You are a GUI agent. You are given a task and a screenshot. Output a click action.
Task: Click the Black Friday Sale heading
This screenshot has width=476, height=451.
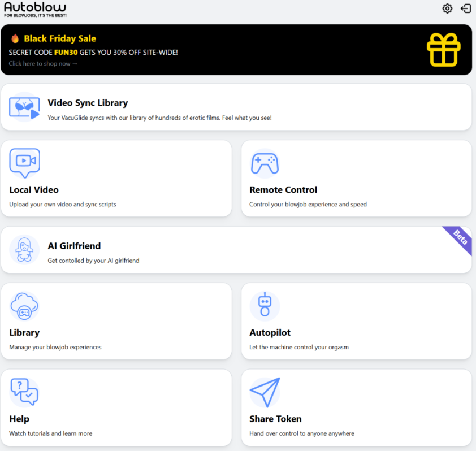[60, 39]
